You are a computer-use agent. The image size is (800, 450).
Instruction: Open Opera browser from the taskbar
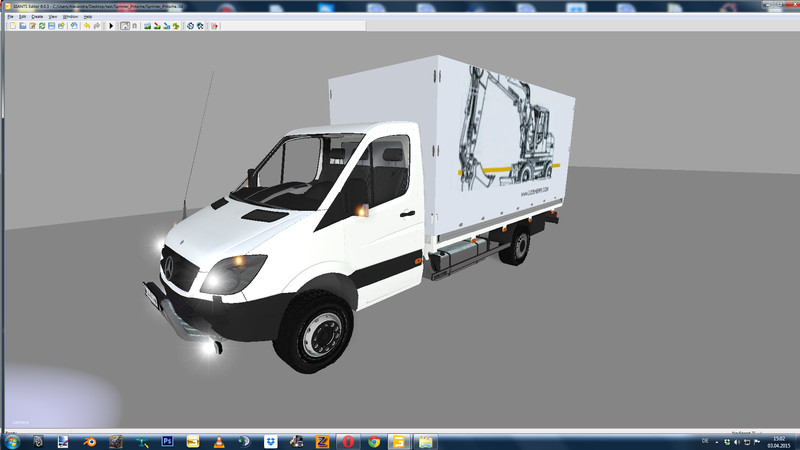click(x=347, y=441)
